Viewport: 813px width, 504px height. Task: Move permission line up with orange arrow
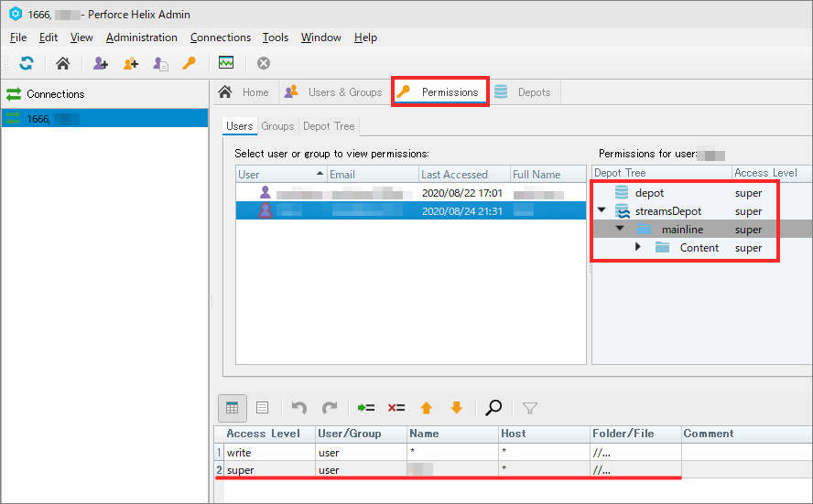click(x=427, y=408)
